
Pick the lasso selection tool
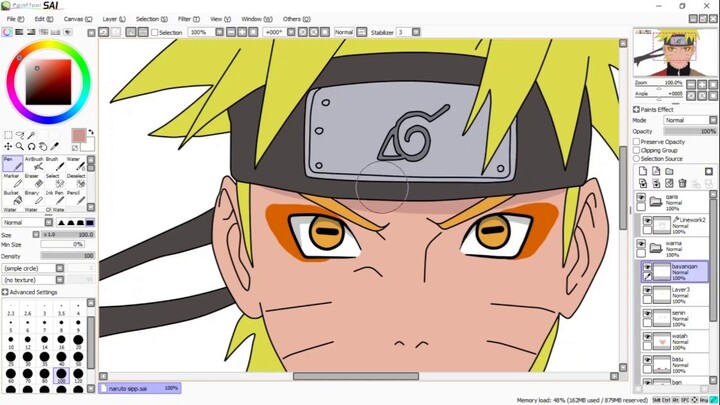(20, 135)
